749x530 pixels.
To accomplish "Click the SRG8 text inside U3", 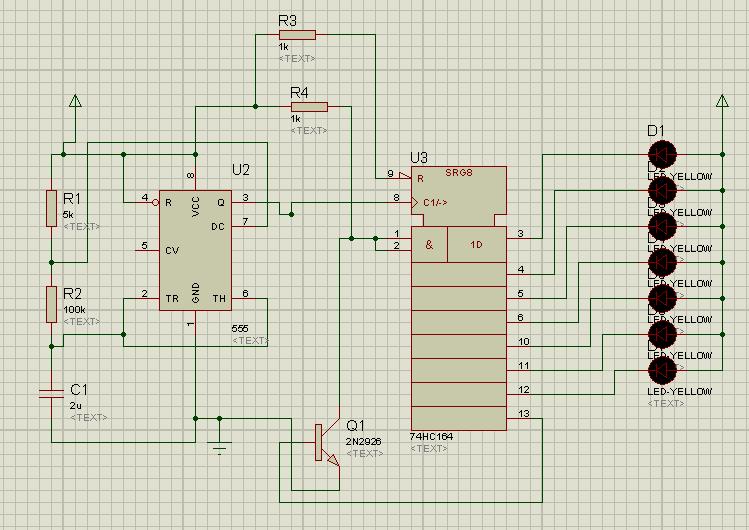I will pos(459,173).
